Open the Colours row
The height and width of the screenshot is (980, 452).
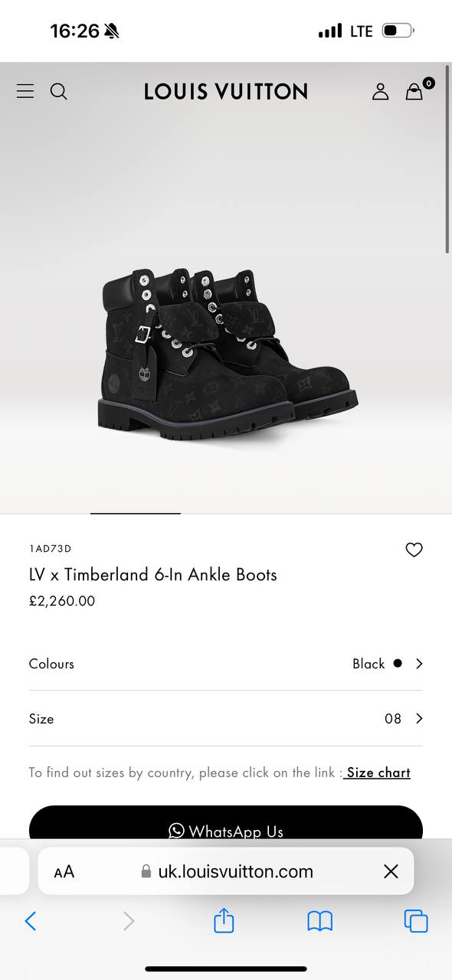226,664
